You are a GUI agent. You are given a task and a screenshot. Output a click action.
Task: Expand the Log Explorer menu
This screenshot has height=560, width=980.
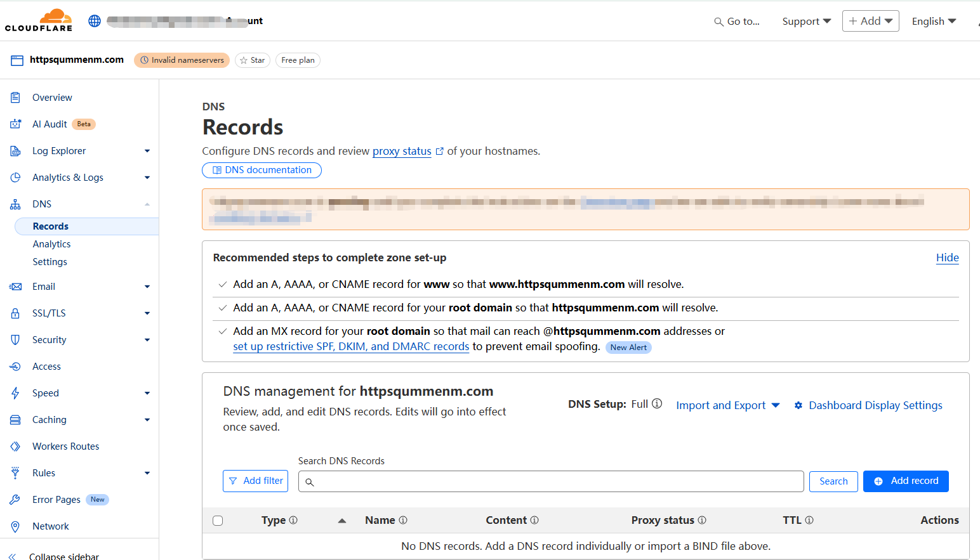(x=147, y=151)
